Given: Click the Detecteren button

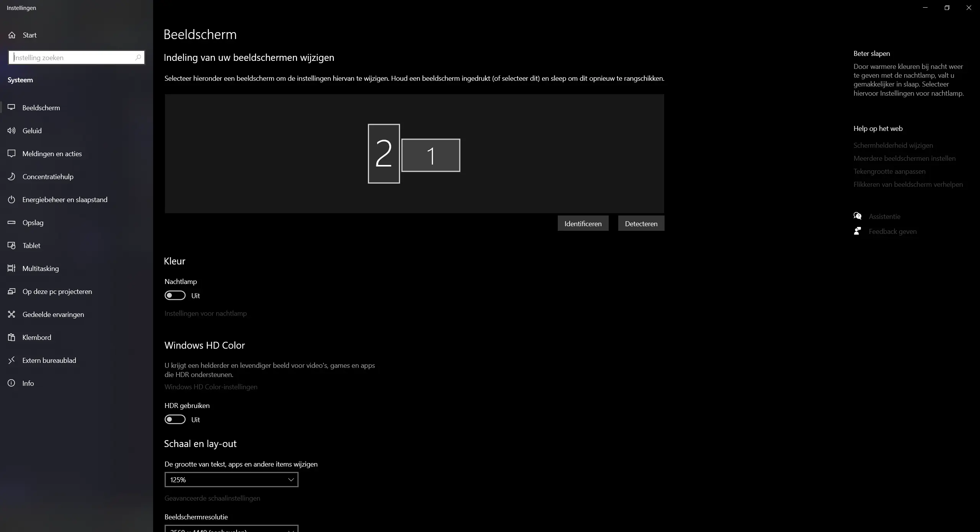Looking at the screenshot, I should [641, 224].
